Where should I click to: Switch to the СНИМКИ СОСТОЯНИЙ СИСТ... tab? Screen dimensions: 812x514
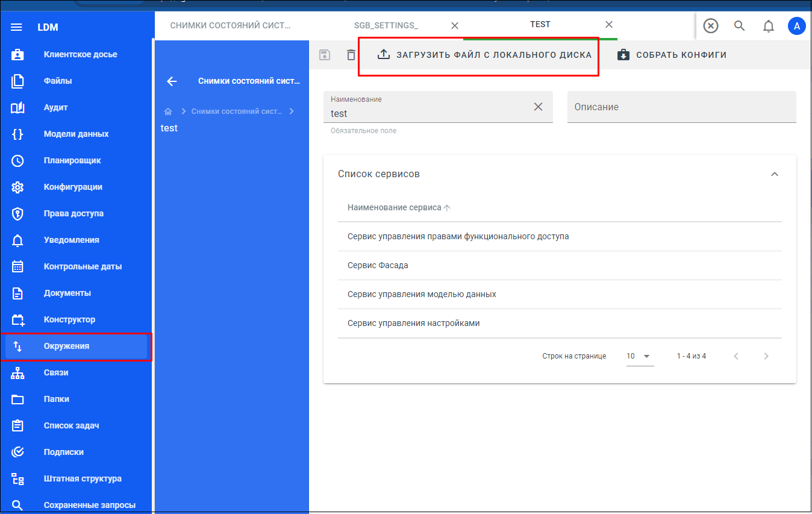(x=230, y=25)
